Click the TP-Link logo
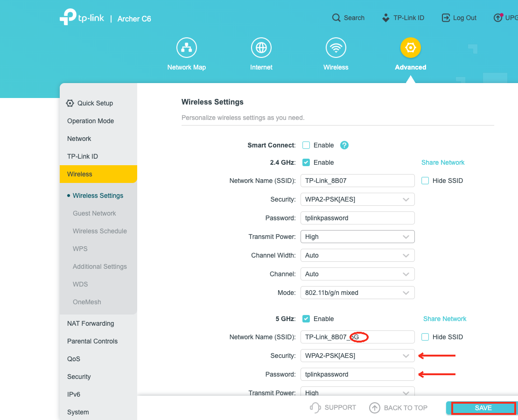The height and width of the screenshot is (420, 518). click(82, 17)
